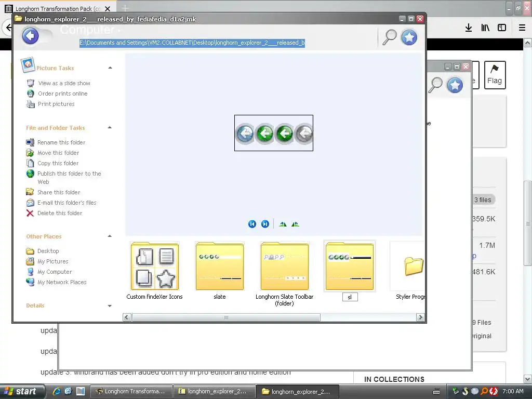The width and height of the screenshot is (532, 399).
Task: Collapse the Picture Tasks section
Action: [110, 68]
